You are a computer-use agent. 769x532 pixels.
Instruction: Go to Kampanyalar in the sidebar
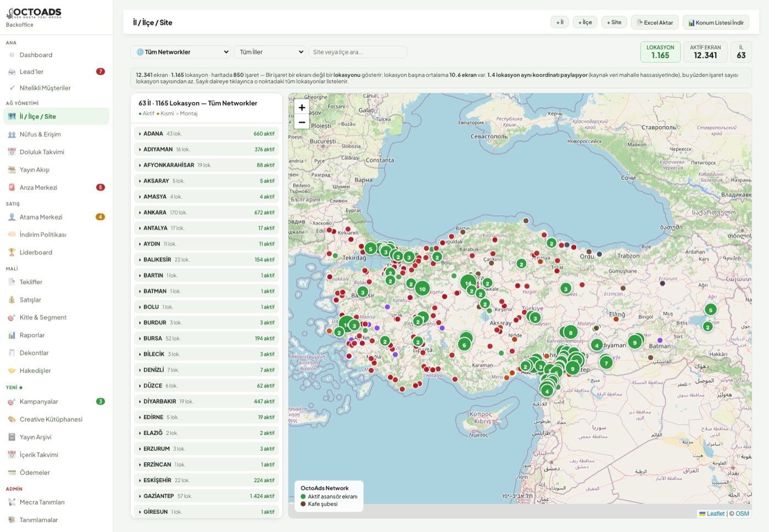[x=57, y=401]
